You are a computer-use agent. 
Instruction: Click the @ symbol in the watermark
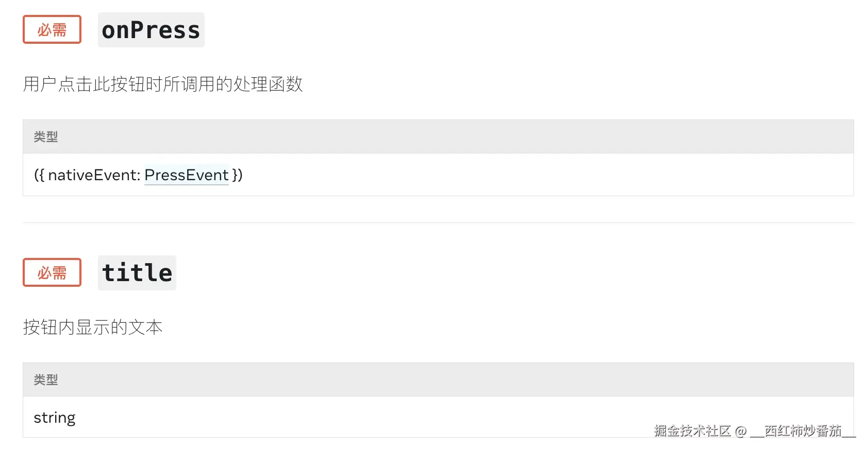pyautogui.click(x=741, y=431)
